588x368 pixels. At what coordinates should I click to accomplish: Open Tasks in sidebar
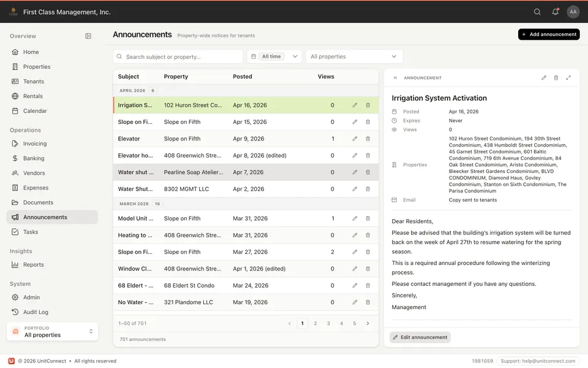(x=52, y=232)
